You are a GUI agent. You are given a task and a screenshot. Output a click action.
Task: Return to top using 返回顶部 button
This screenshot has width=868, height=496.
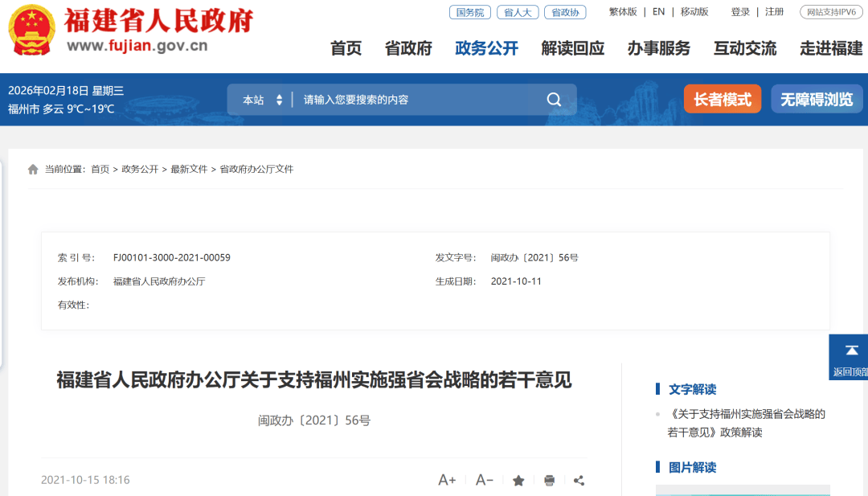point(850,358)
